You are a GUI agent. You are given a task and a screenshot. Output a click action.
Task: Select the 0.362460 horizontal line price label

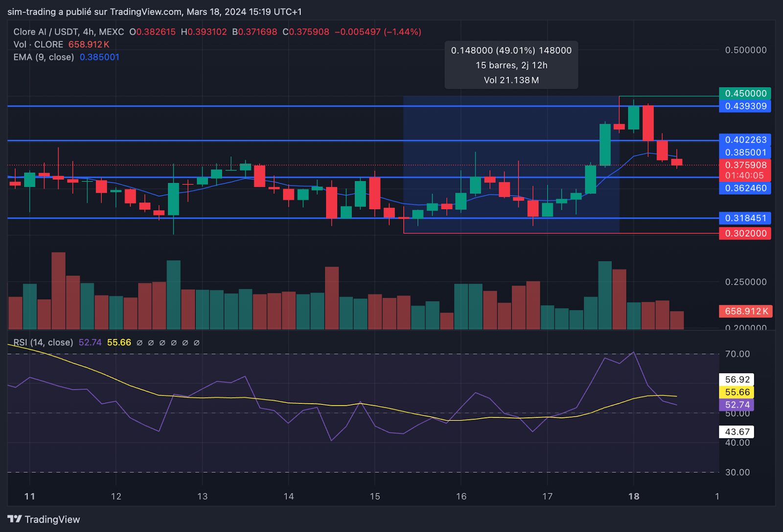[745, 188]
